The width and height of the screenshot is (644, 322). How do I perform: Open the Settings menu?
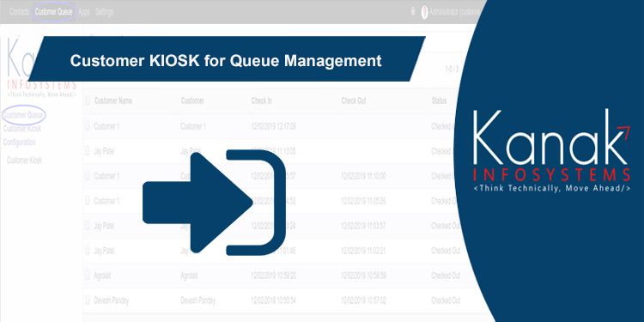104,12
